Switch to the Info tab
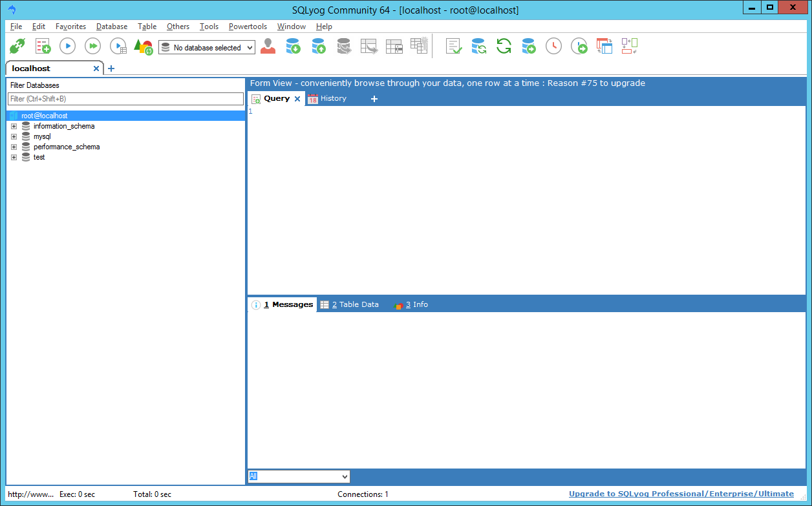Screen dimensions: 812x506 [411, 304]
